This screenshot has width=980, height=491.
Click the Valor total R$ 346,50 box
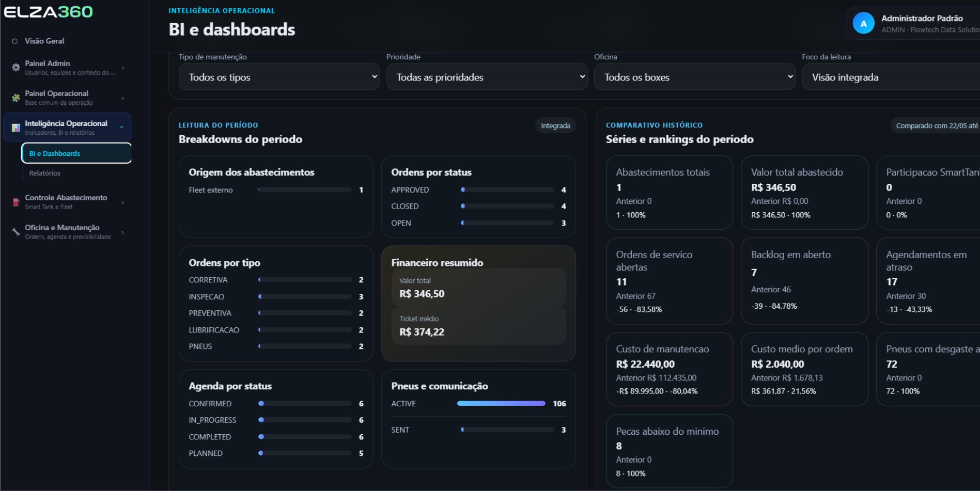tap(478, 287)
